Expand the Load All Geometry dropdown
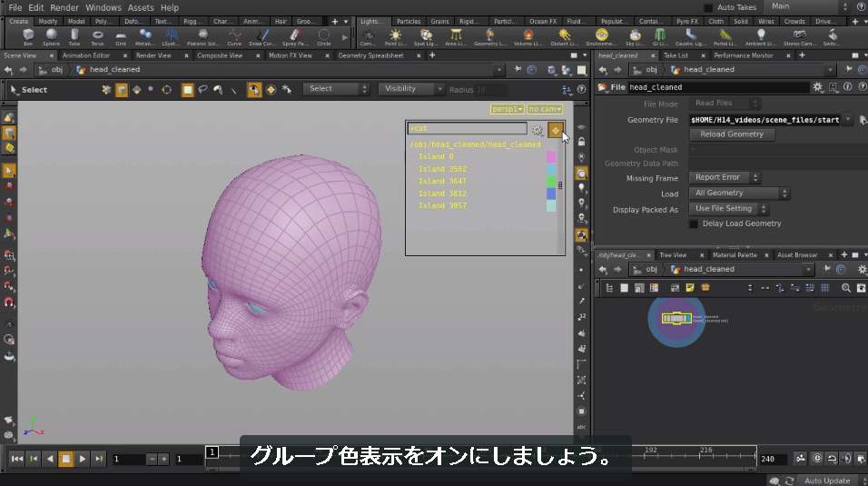 click(x=739, y=193)
